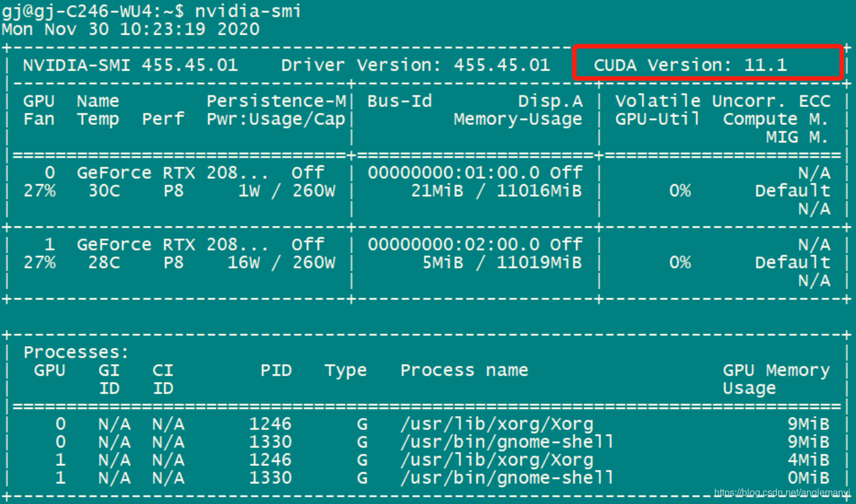The height and width of the screenshot is (504, 856).
Task: Click the 'GPU-Util' column header
Action: point(658,118)
